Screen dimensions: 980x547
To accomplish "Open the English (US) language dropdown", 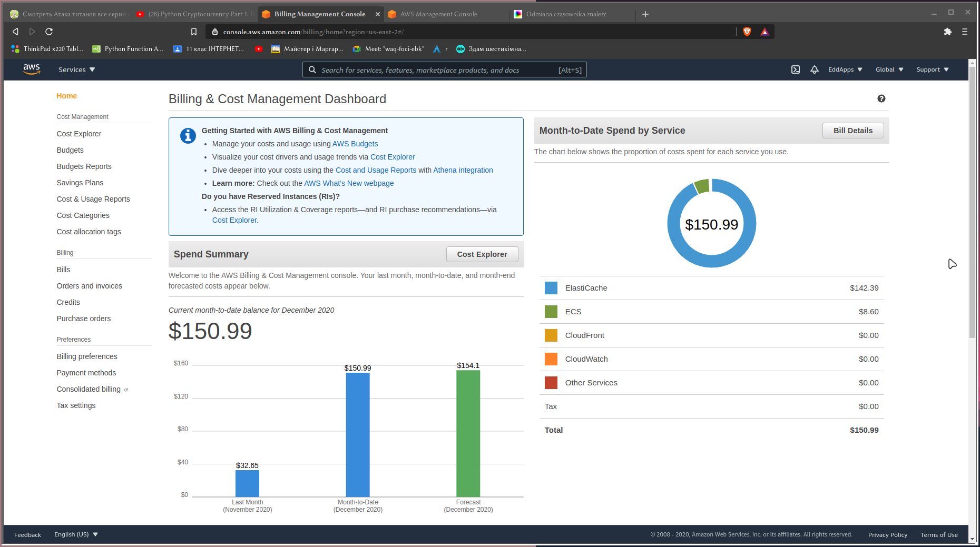I will click(x=76, y=534).
